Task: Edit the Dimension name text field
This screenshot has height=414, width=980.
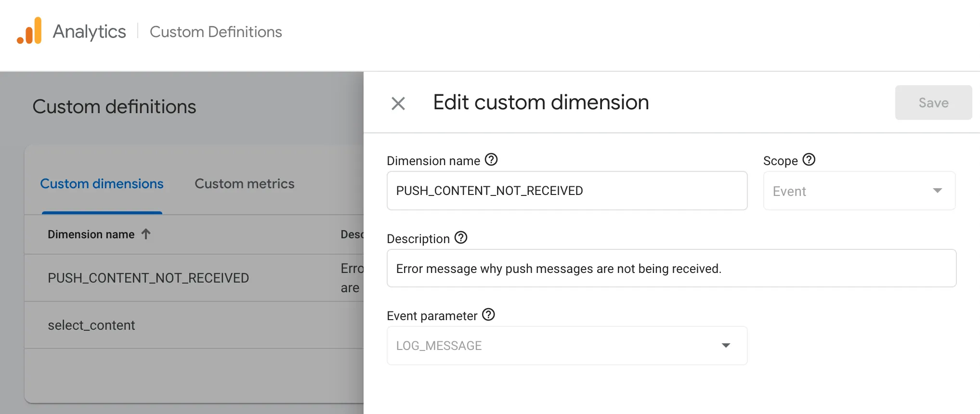Action: point(566,191)
